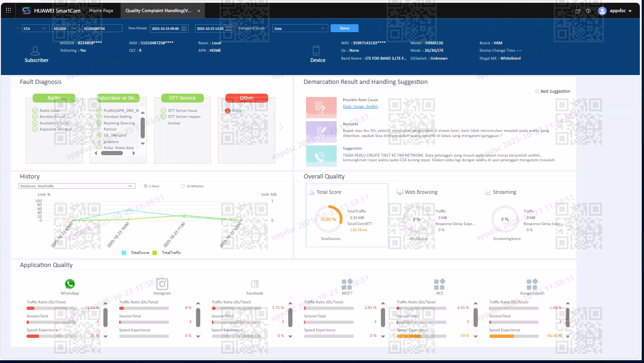Viewport: 644px width, 363px height.
Task: Open the appdsc account dropdown arrow
Action: (x=630, y=11)
